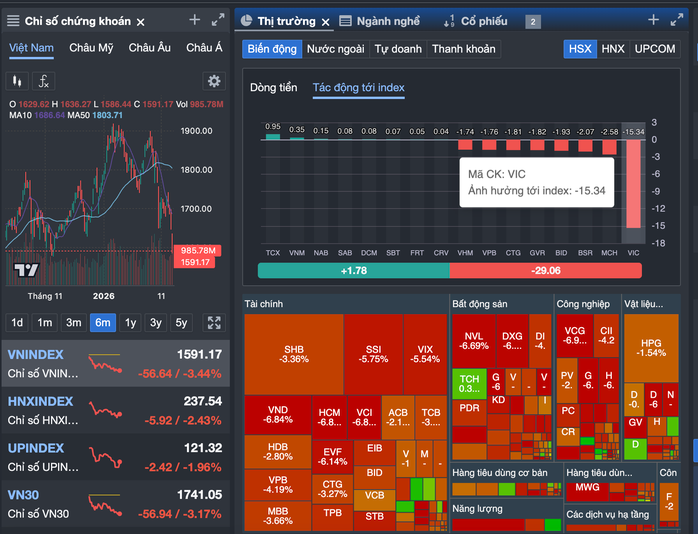698x534 pixels.
Task: Open chart settings gear
Action: [213, 82]
